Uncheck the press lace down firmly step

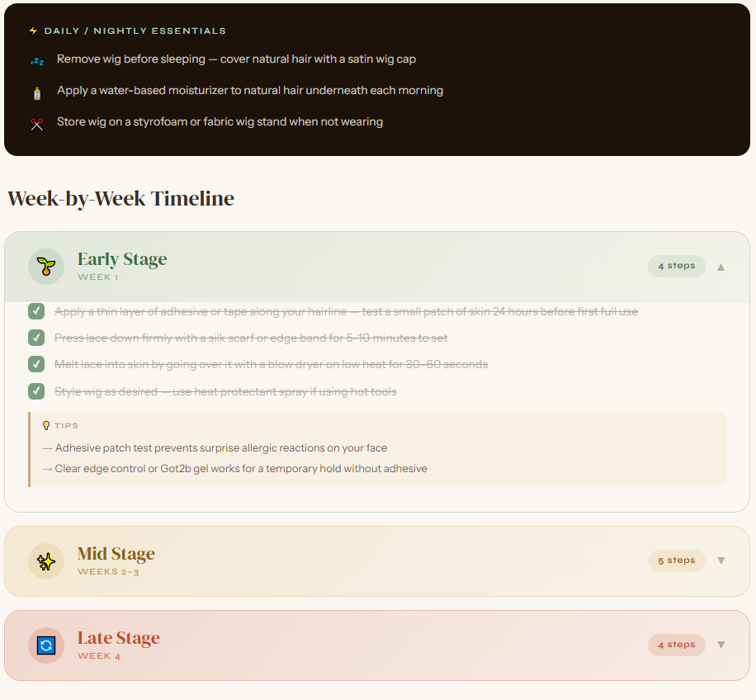pos(36,338)
